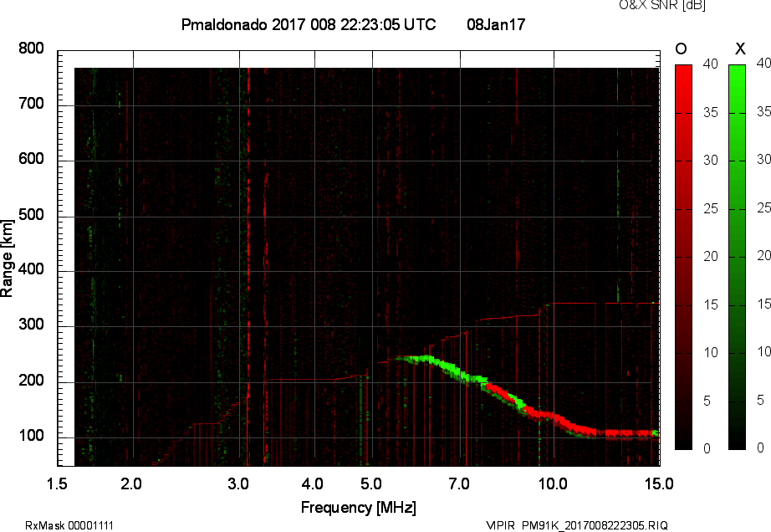Click the 700 range tick label
Image resolution: width=771 pixels, height=532 pixels.
(31, 104)
